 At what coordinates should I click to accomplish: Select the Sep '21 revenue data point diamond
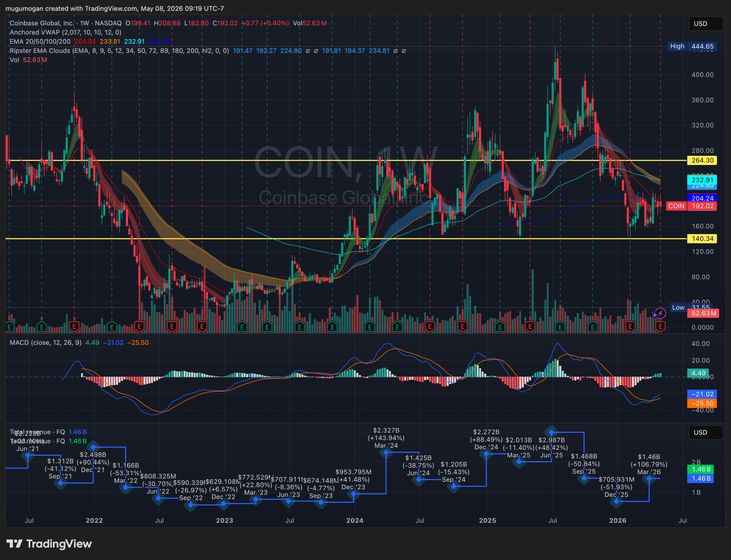pos(60,483)
